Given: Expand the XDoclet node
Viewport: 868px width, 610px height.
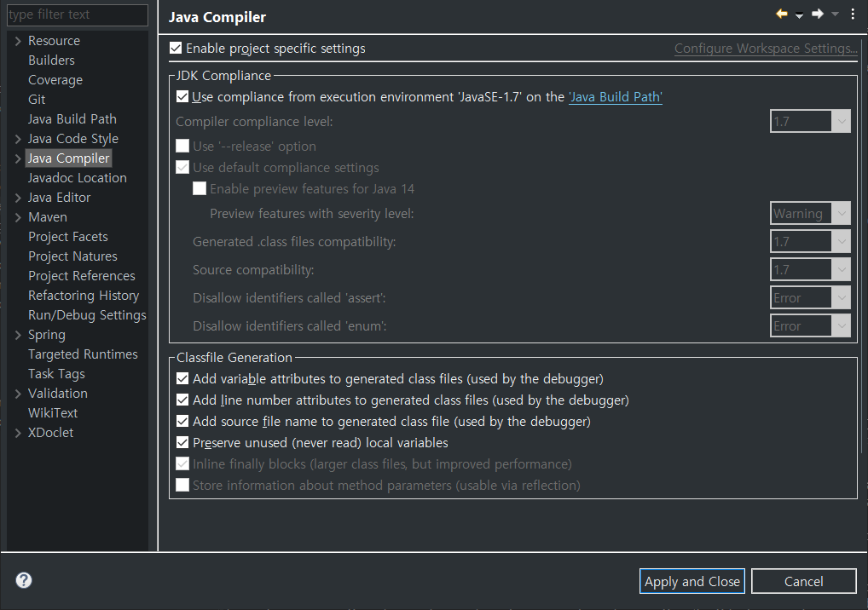Looking at the screenshot, I should (18, 433).
